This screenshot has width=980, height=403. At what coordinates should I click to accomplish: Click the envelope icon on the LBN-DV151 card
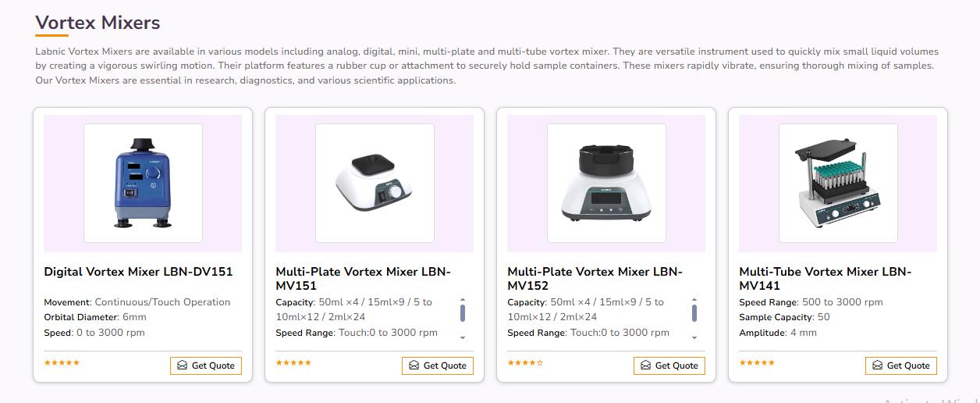tap(182, 366)
